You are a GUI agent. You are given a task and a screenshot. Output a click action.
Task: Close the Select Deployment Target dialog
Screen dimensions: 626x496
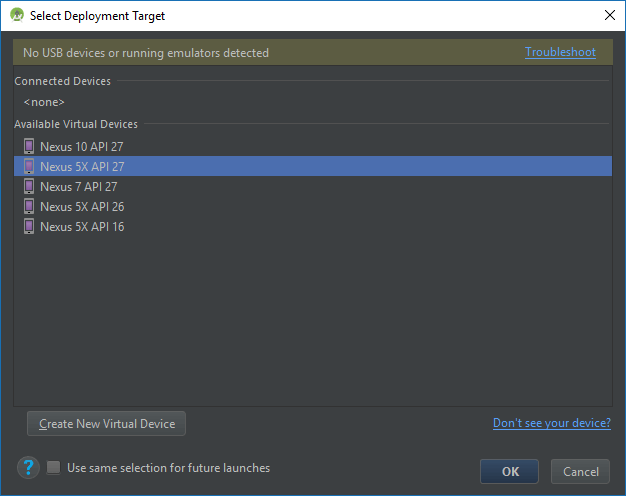tap(609, 16)
